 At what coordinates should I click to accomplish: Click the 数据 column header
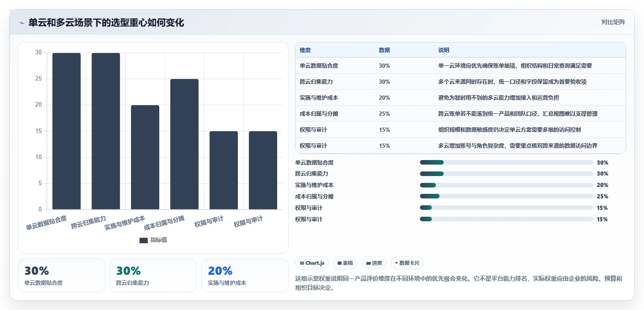coord(384,50)
